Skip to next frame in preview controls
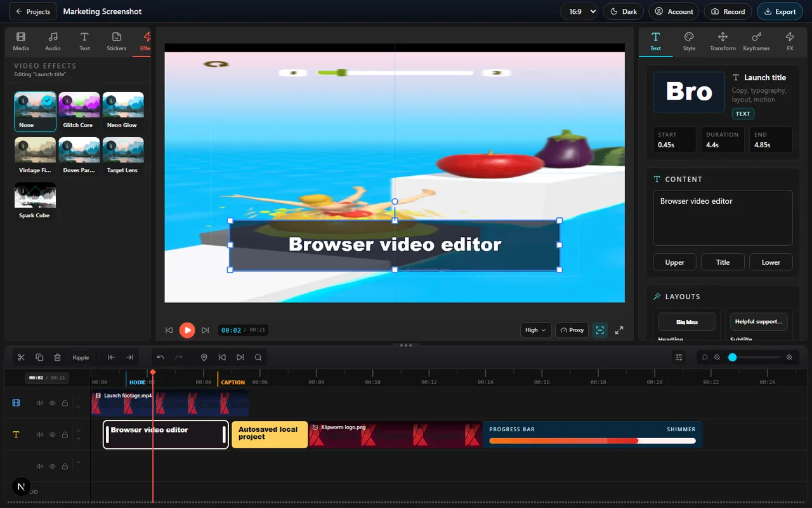812x508 pixels. coord(205,330)
